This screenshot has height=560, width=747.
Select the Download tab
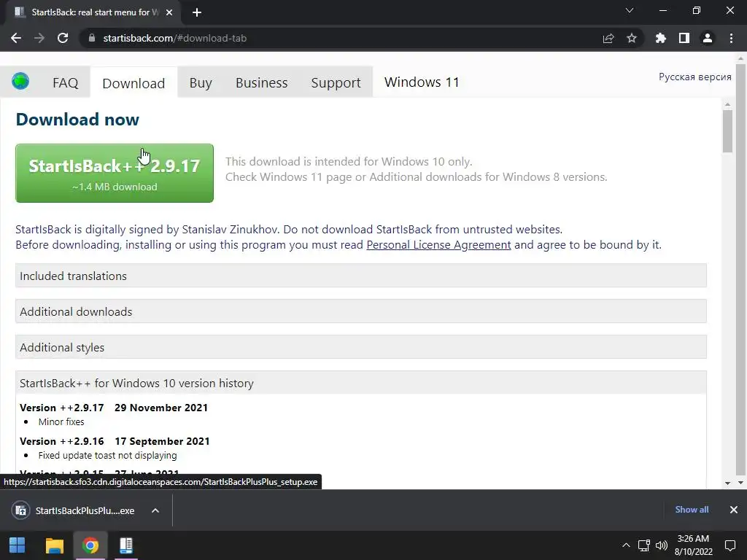133,83
